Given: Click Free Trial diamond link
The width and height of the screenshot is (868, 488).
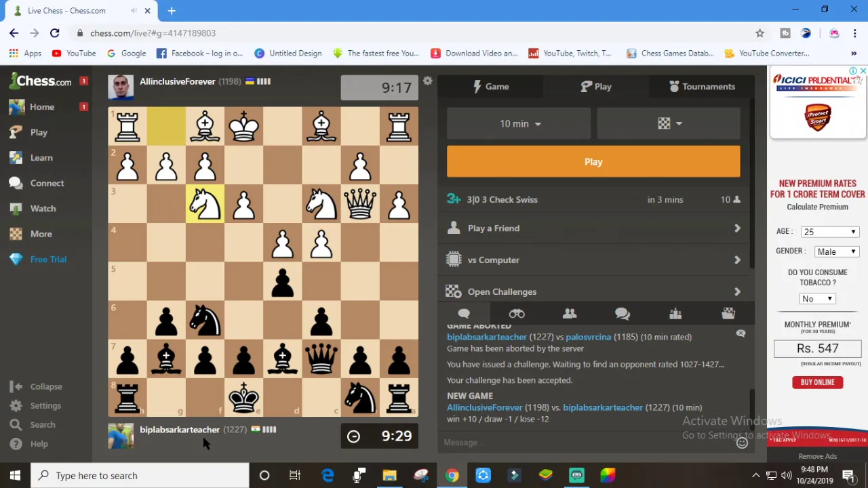Looking at the screenshot, I should (47, 260).
